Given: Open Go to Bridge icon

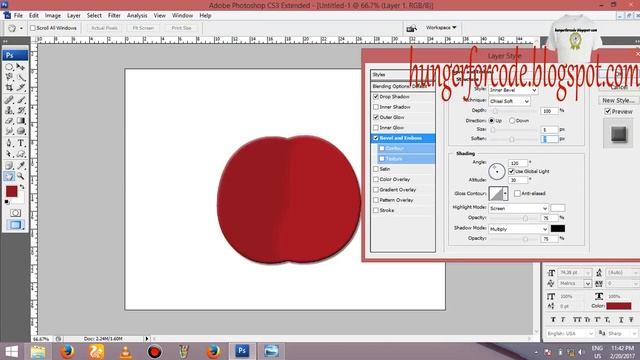Looking at the screenshot, I should pos(411,28).
